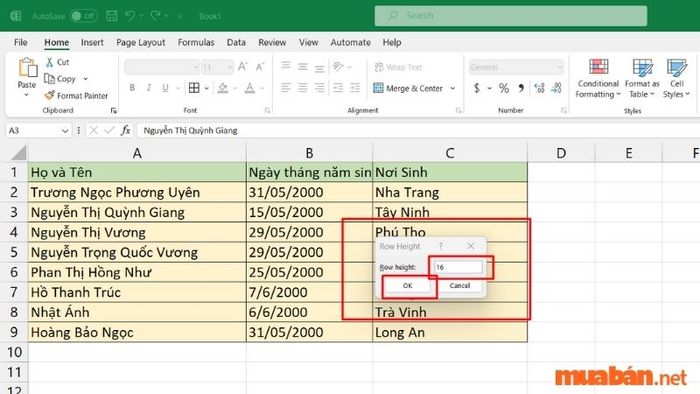Click OK in Row Height dialog

click(x=408, y=286)
